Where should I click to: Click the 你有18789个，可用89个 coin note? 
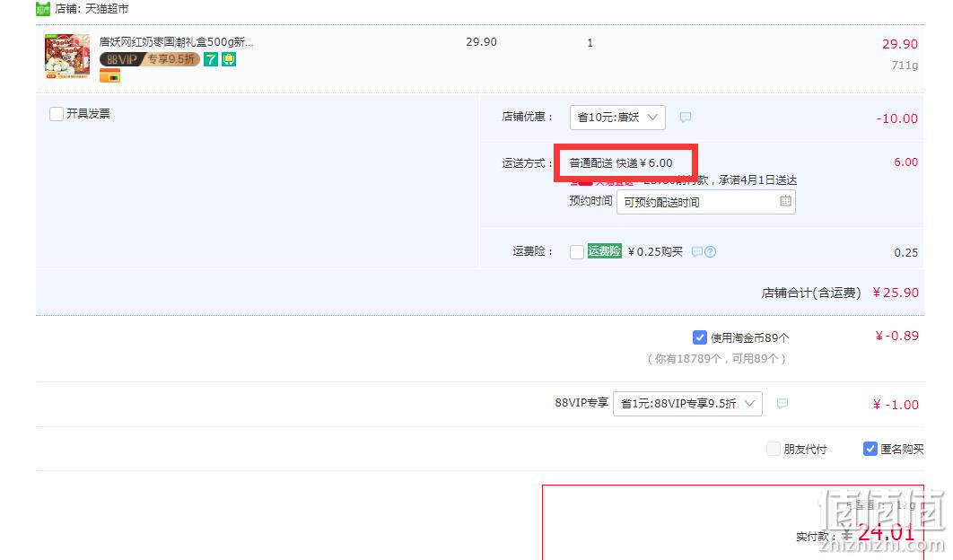(x=717, y=359)
